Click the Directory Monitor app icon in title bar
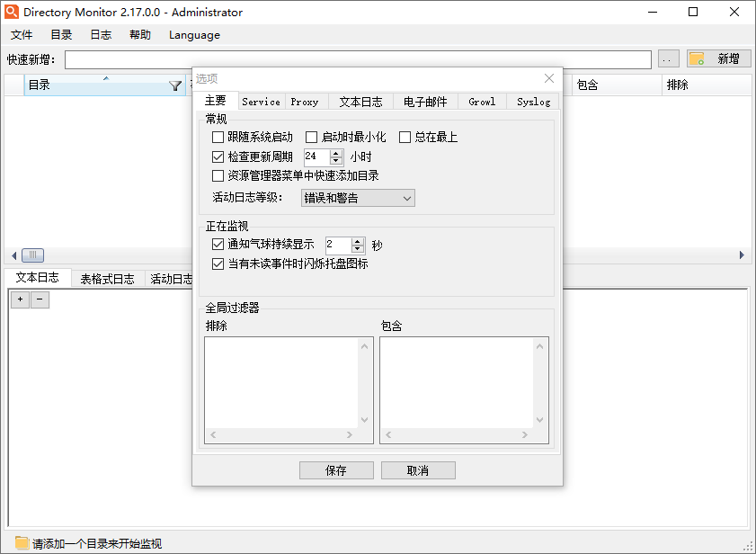 (11, 12)
